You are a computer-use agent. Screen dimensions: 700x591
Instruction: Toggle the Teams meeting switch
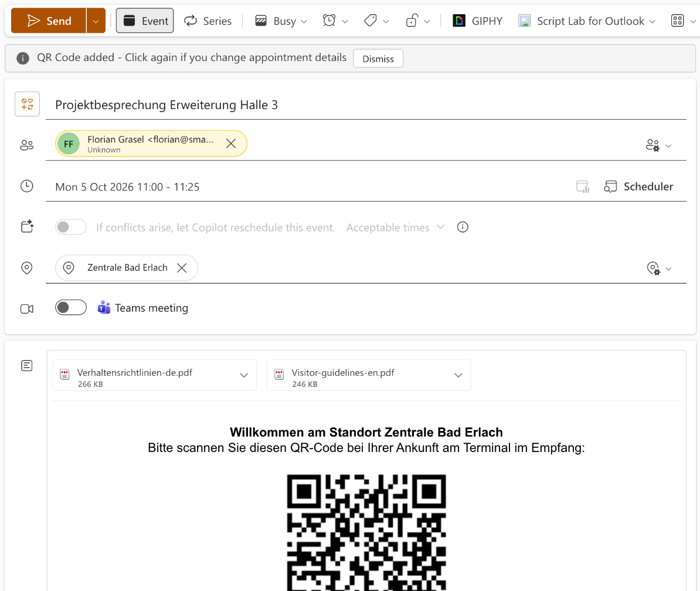click(70, 308)
